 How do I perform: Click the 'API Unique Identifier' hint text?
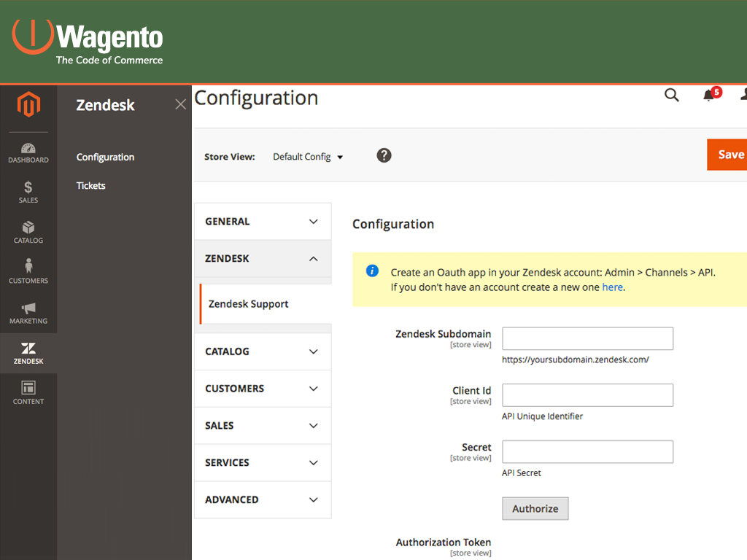pos(542,416)
